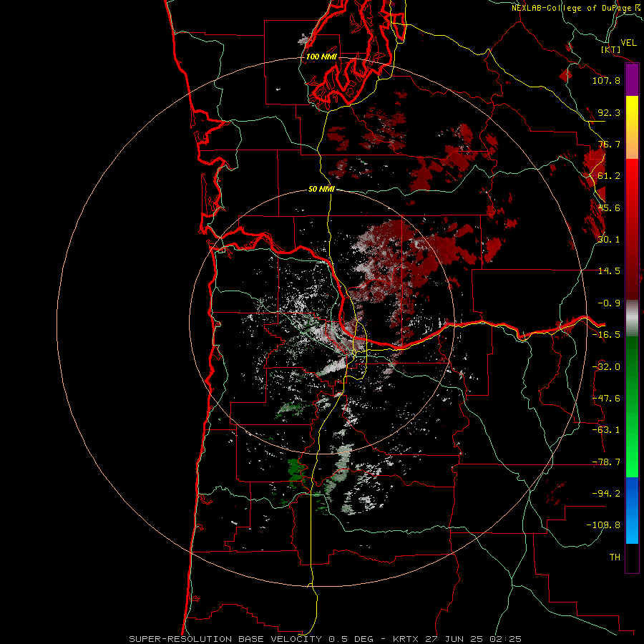
Task: Click the -16.5 velocity scale value
Action: [606, 335]
